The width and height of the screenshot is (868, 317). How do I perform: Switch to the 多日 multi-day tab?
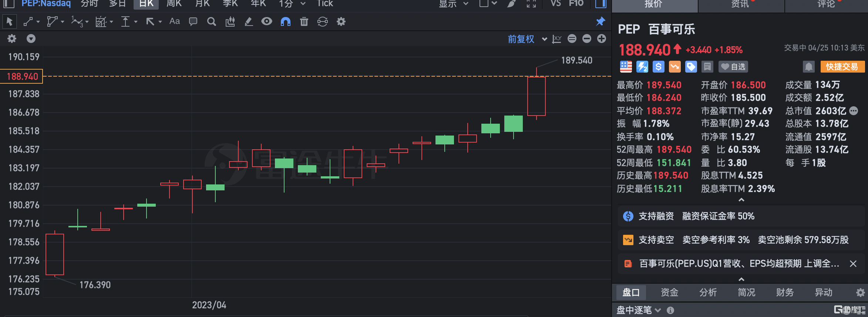coord(118,4)
